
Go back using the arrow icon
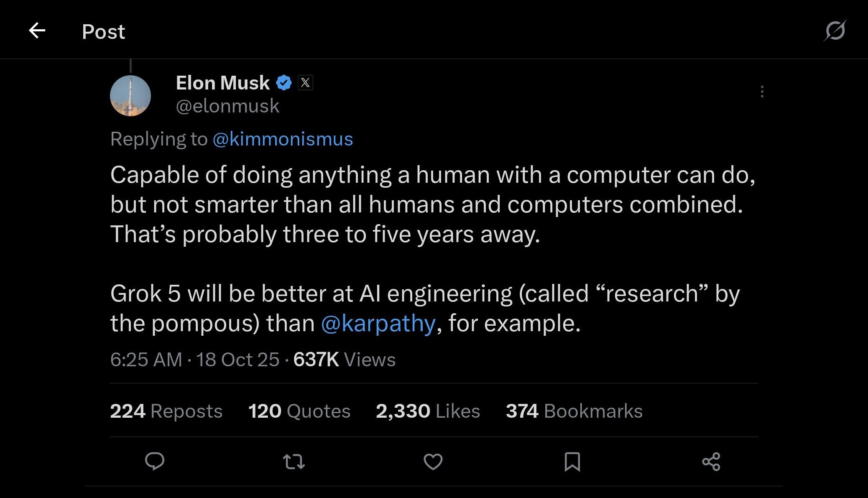click(x=37, y=31)
